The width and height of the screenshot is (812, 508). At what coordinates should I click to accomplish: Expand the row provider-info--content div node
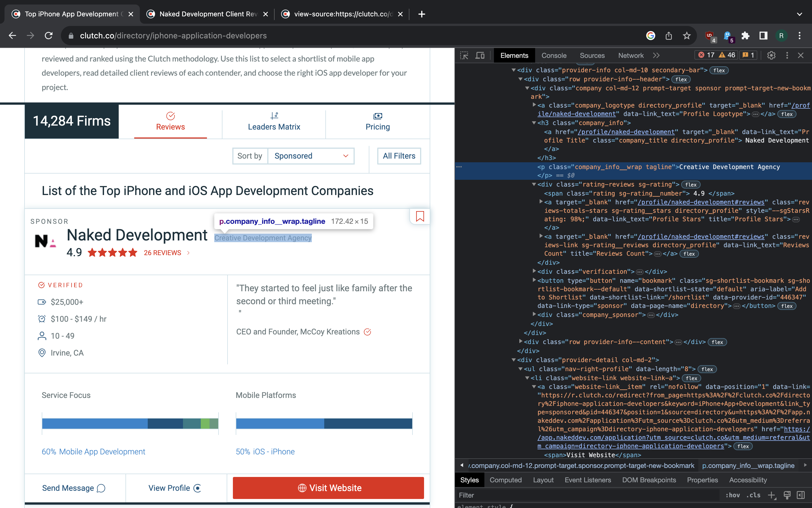(520, 341)
